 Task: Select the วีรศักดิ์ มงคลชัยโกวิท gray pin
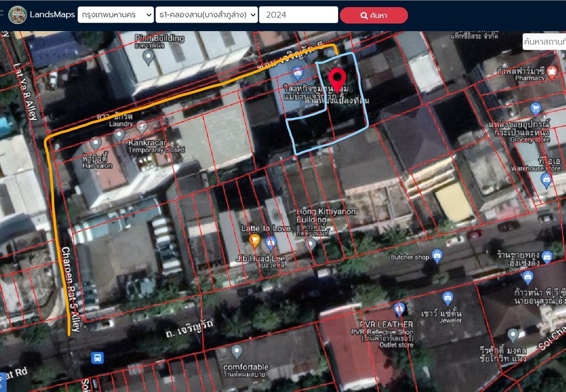[514, 336]
